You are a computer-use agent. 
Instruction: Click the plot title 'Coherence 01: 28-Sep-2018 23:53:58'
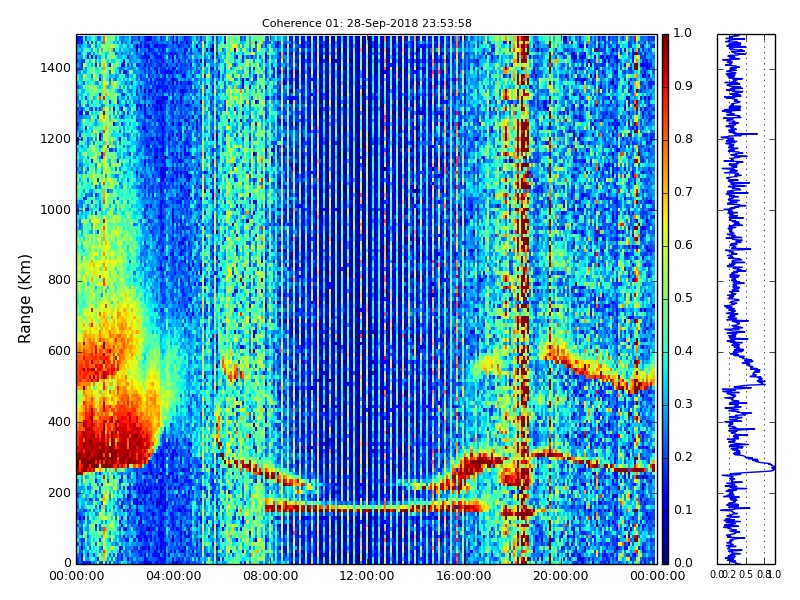(366, 23)
